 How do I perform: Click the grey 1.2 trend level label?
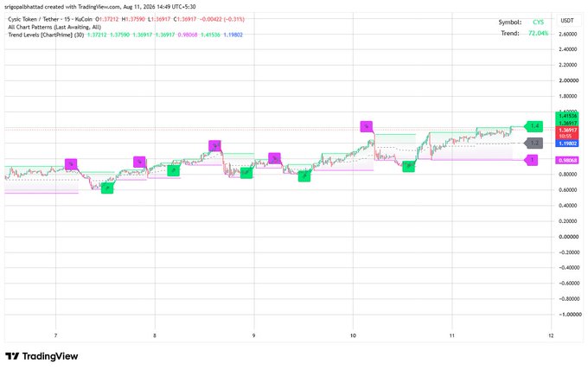click(x=534, y=144)
